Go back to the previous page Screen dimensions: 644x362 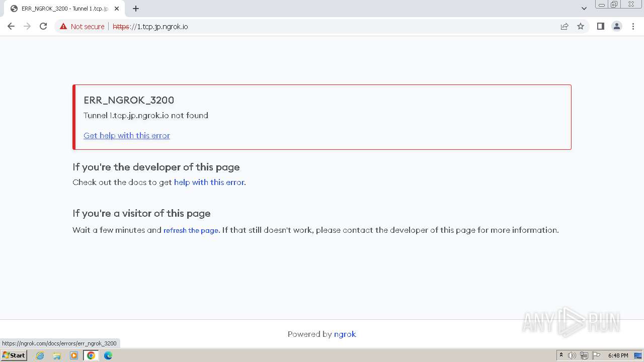pos(11,26)
